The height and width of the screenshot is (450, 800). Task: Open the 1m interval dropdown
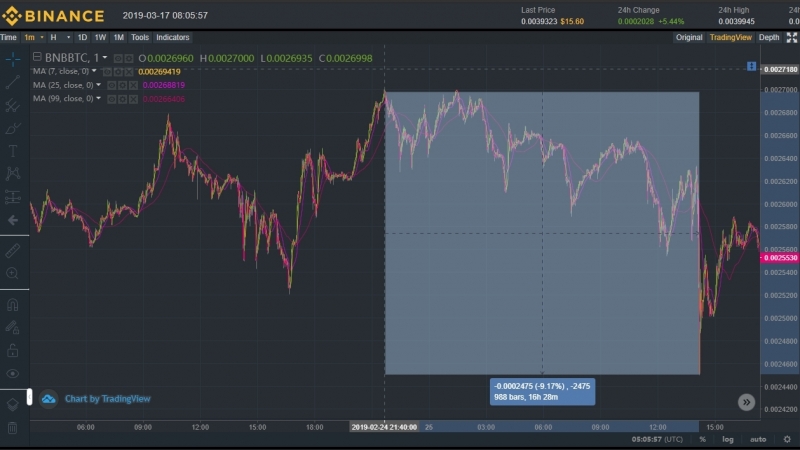42,37
